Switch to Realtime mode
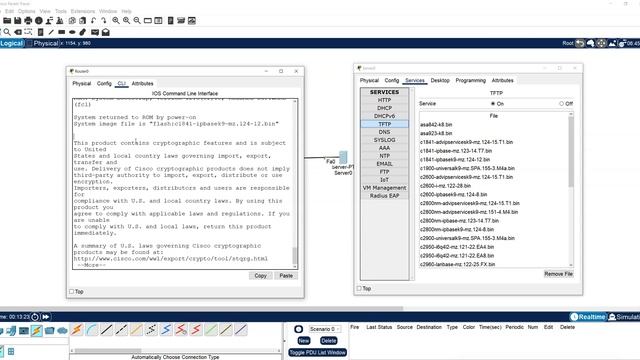640x360 pixels. tap(588, 317)
